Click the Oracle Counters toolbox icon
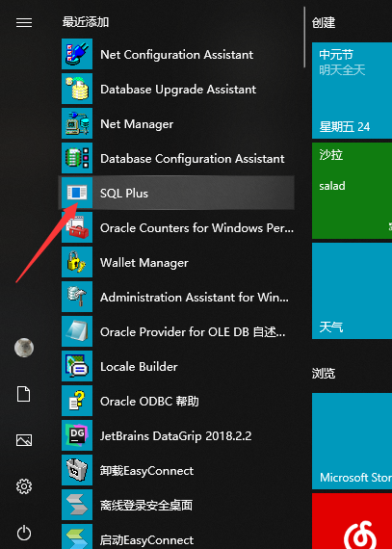The image size is (392, 549). point(77,227)
